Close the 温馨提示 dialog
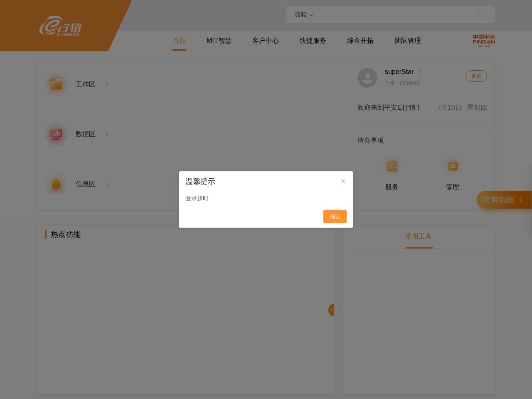 [343, 181]
